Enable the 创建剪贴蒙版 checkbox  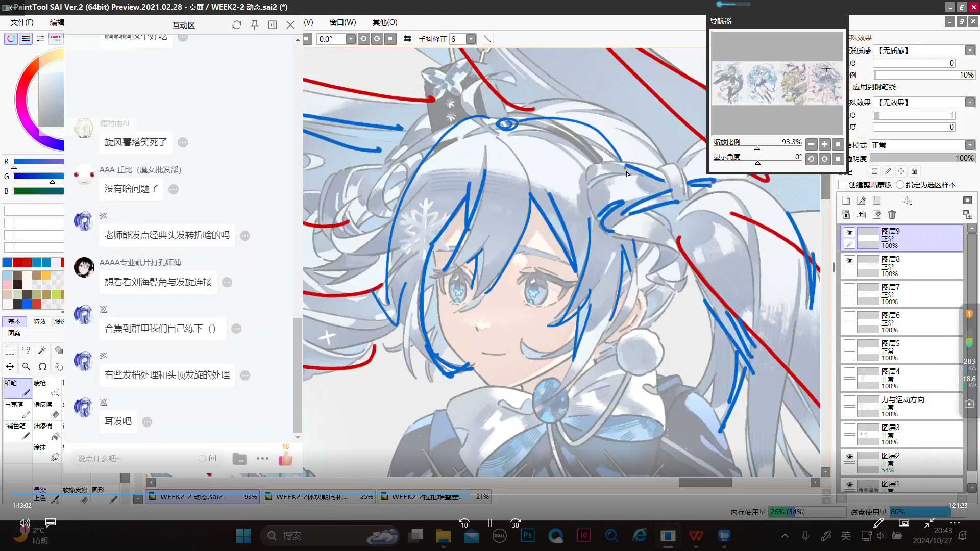point(843,185)
